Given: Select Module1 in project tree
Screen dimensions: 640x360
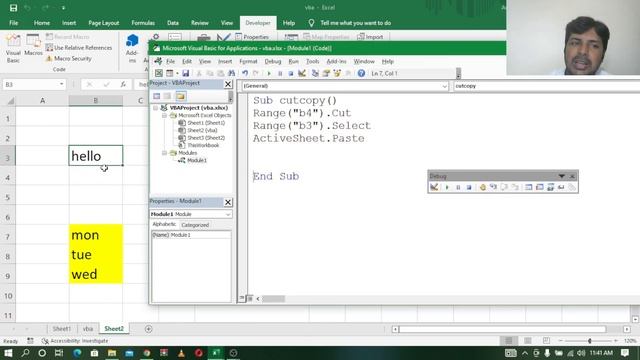Looking at the screenshot, I should 193,160.
